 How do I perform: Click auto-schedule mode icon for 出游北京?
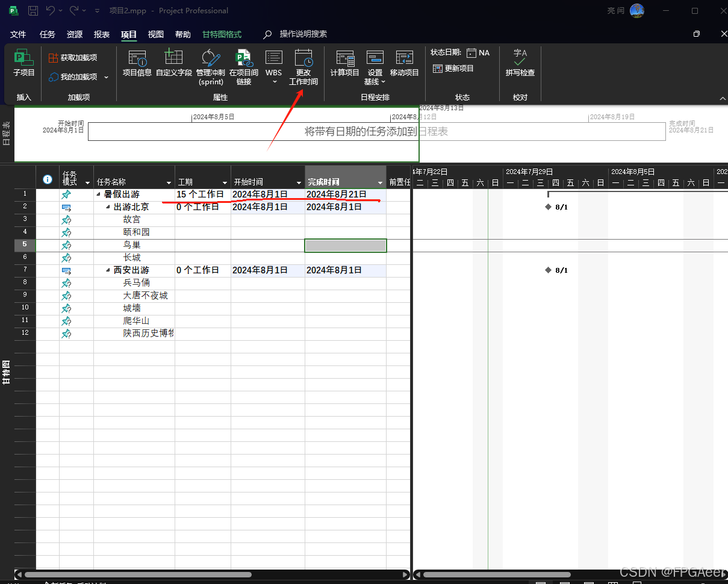pyautogui.click(x=66, y=207)
